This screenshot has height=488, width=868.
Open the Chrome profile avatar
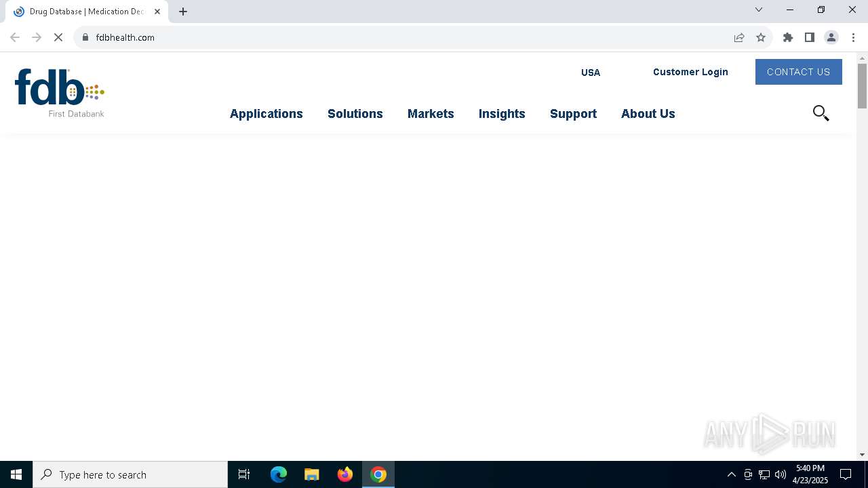tap(831, 37)
